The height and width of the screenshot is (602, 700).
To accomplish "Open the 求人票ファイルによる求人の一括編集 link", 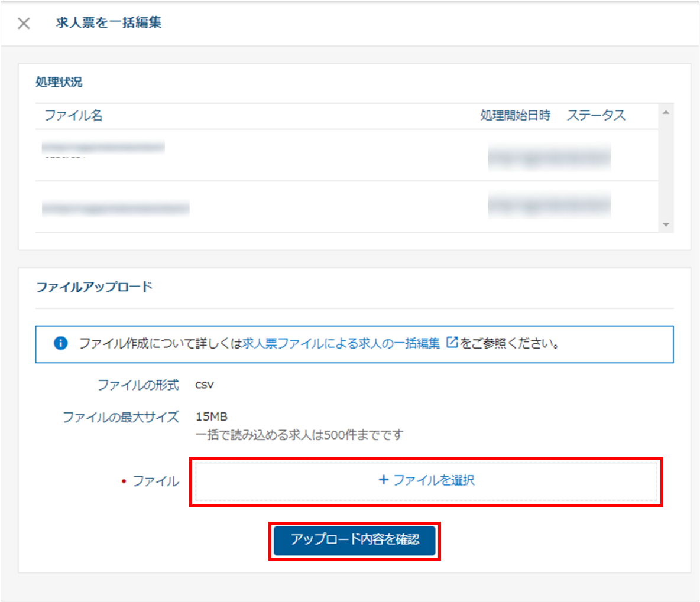I will tap(341, 343).
